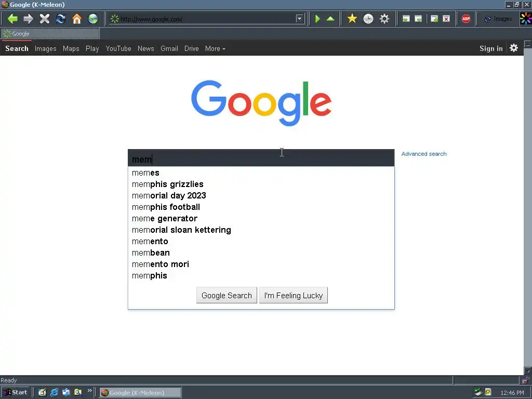Select the Google browser tab
Image resolution: width=532 pixels, height=399 pixels.
pyautogui.click(x=50, y=34)
